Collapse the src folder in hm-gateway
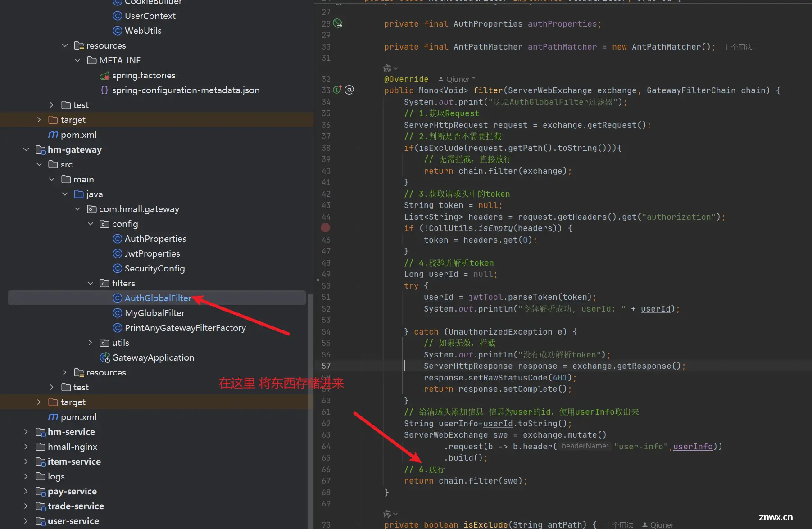 39,164
